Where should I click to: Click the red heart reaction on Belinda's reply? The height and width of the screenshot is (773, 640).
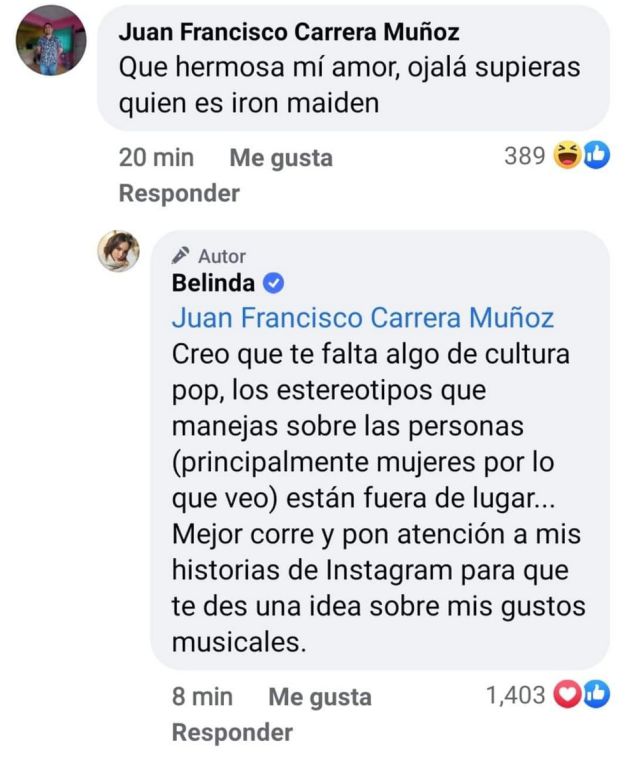pos(568,695)
